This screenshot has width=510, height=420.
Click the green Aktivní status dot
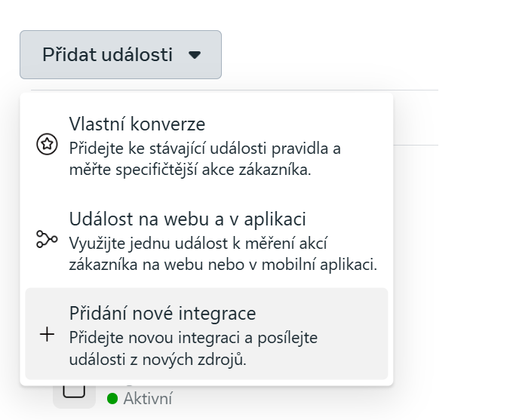(x=112, y=399)
